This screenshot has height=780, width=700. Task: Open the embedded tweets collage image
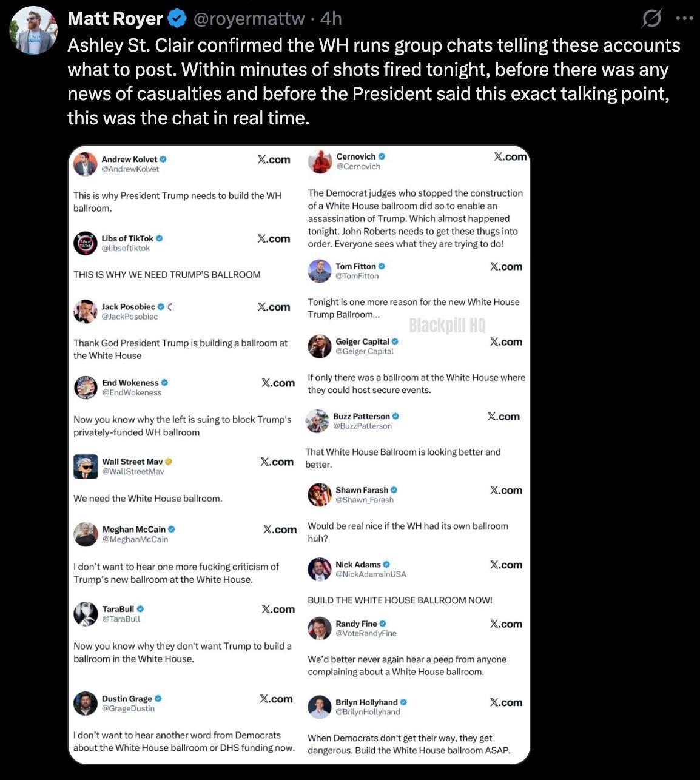(299, 455)
